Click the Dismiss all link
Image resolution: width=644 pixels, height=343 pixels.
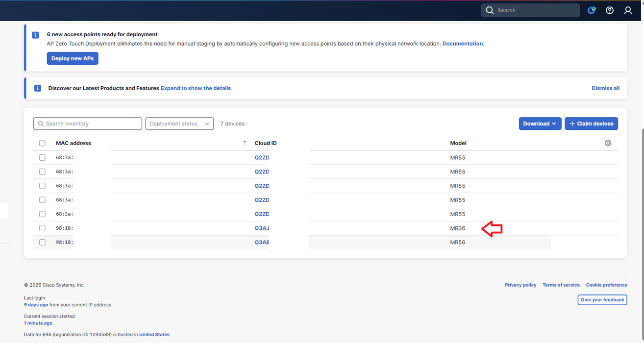pyautogui.click(x=605, y=88)
